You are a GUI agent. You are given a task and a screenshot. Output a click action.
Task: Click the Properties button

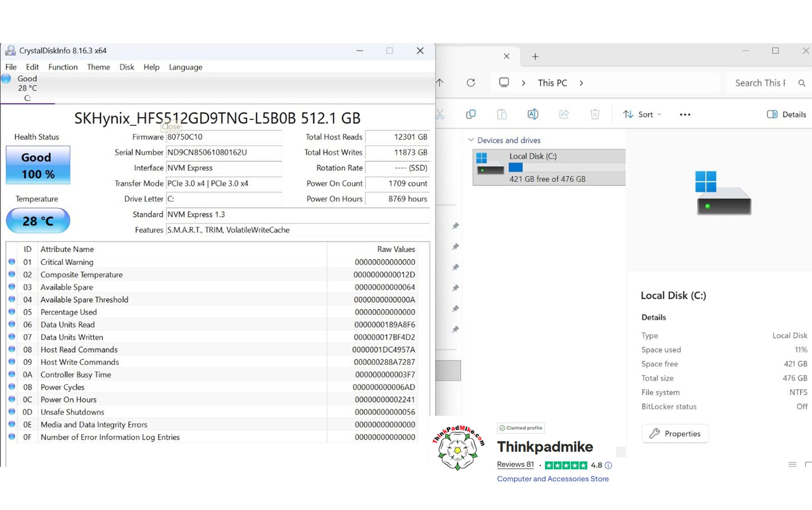pyautogui.click(x=675, y=434)
